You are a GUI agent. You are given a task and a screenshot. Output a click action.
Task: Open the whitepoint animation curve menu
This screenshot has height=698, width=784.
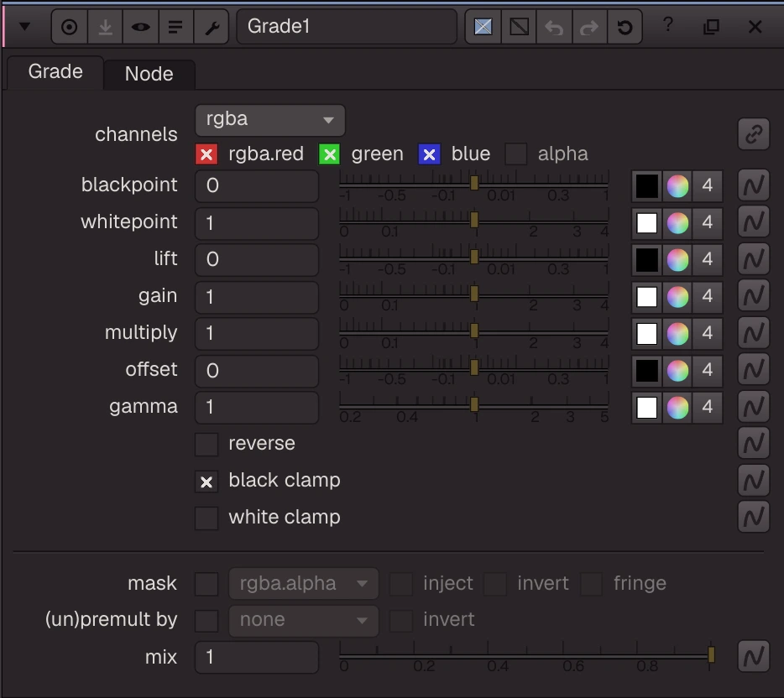(x=754, y=222)
